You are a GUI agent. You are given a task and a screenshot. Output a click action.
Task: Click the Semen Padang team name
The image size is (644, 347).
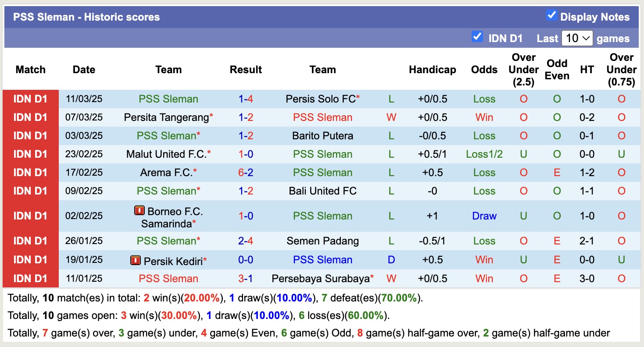[x=323, y=241]
